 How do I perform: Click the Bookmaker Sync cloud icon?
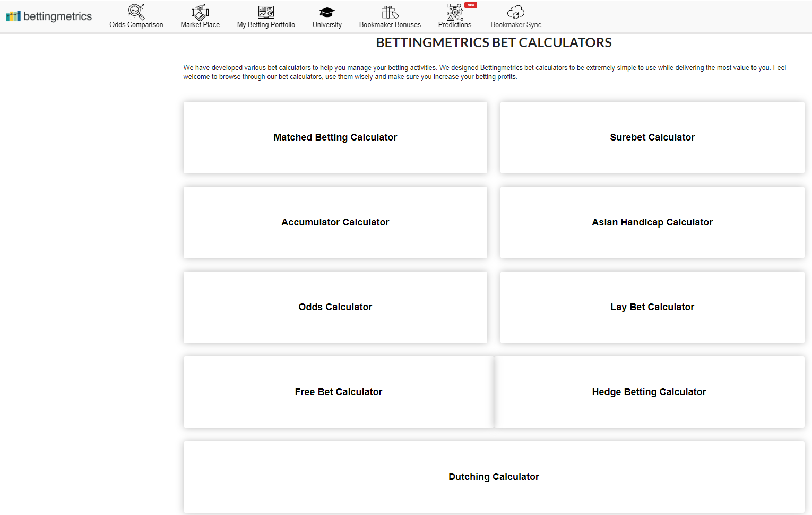pyautogui.click(x=516, y=12)
